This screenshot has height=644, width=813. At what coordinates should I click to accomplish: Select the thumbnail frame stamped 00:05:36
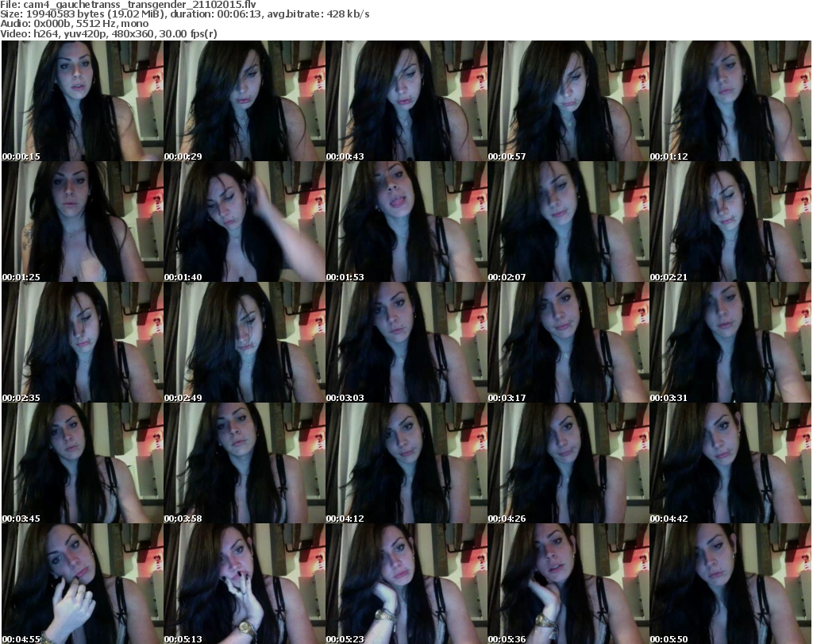coord(568,584)
